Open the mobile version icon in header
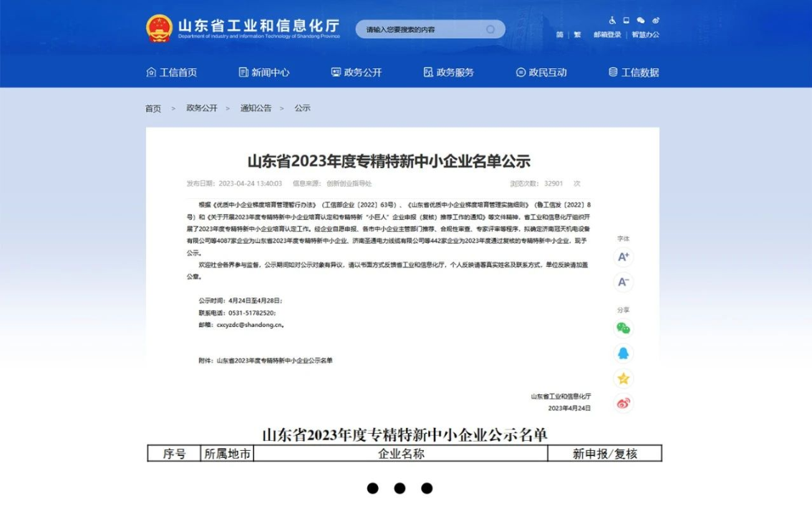 pos(626,20)
